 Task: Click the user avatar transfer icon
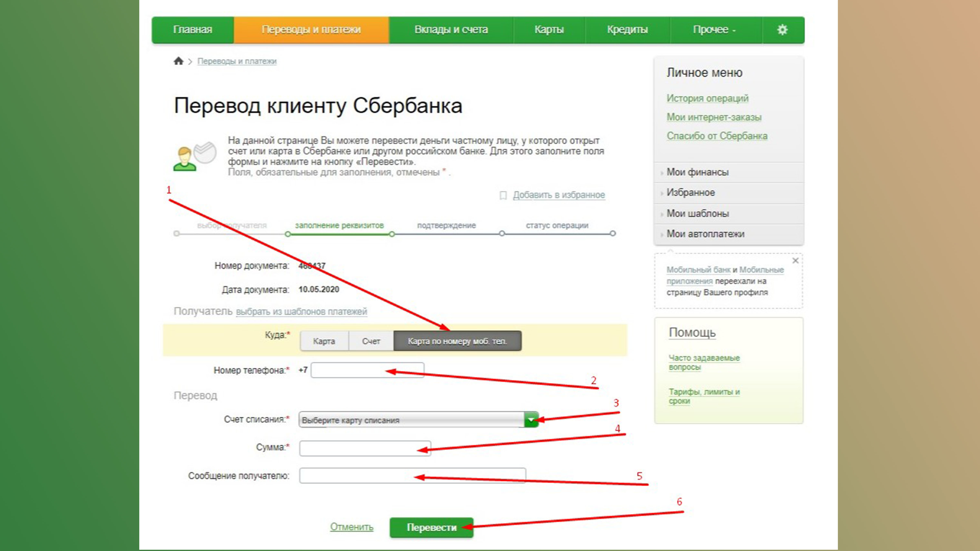coord(195,157)
